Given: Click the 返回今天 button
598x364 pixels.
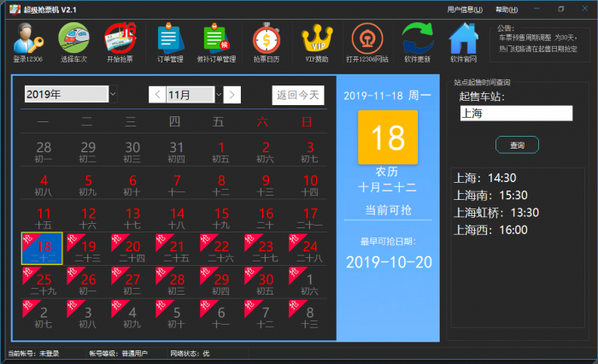Looking at the screenshot, I should pos(298,94).
